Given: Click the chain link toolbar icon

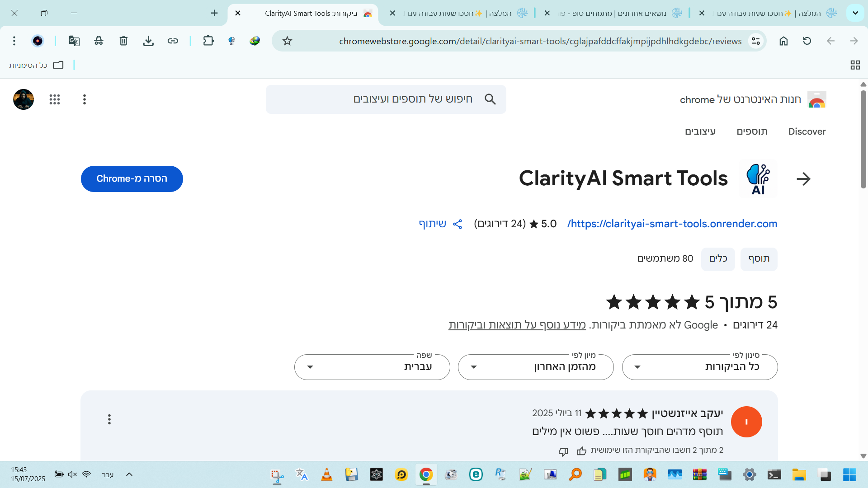Looking at the screenshot, I should [173, 41].
